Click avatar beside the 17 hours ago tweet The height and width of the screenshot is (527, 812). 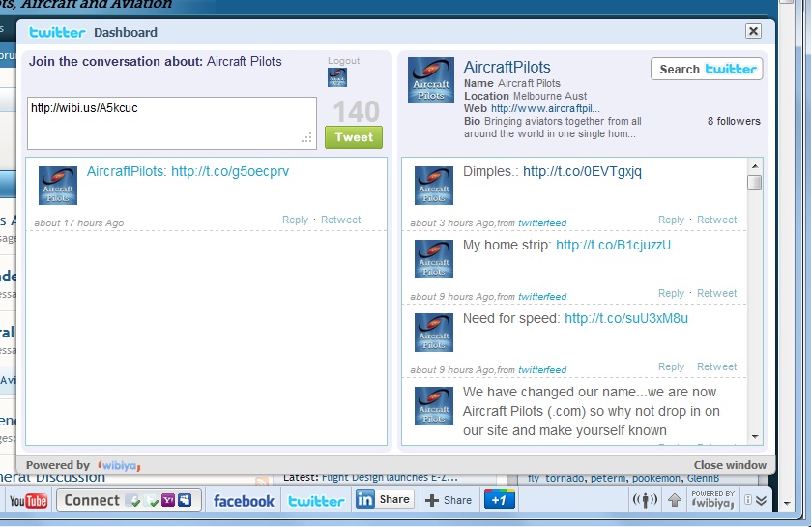(58, 186)
